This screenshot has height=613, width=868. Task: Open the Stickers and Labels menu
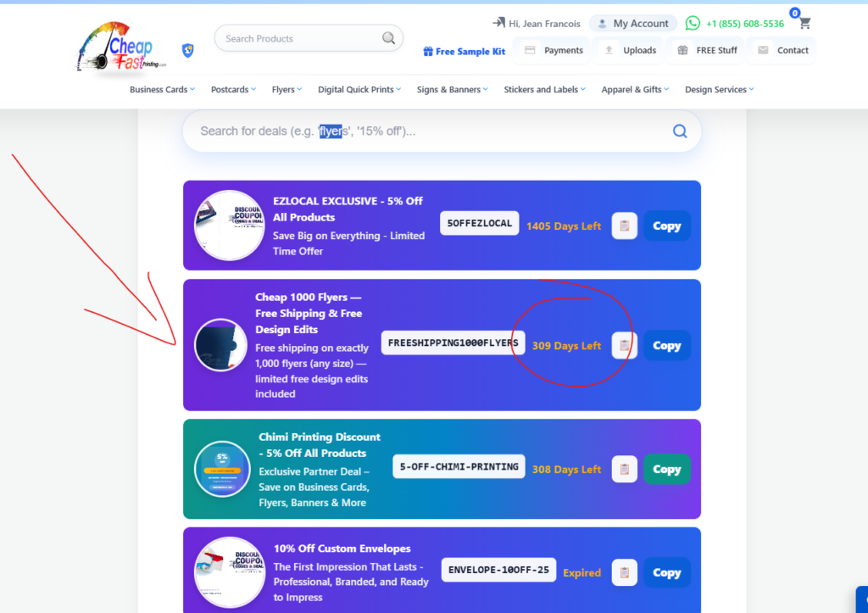544,90
